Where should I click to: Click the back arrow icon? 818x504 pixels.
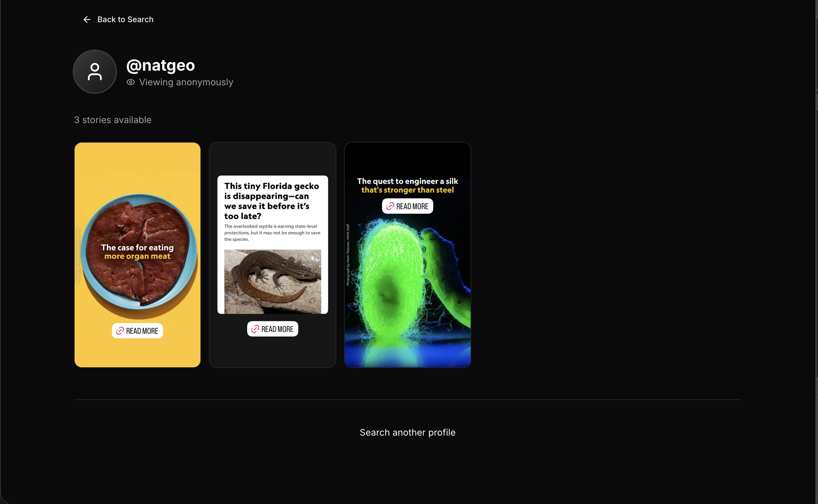click(87, 20)
